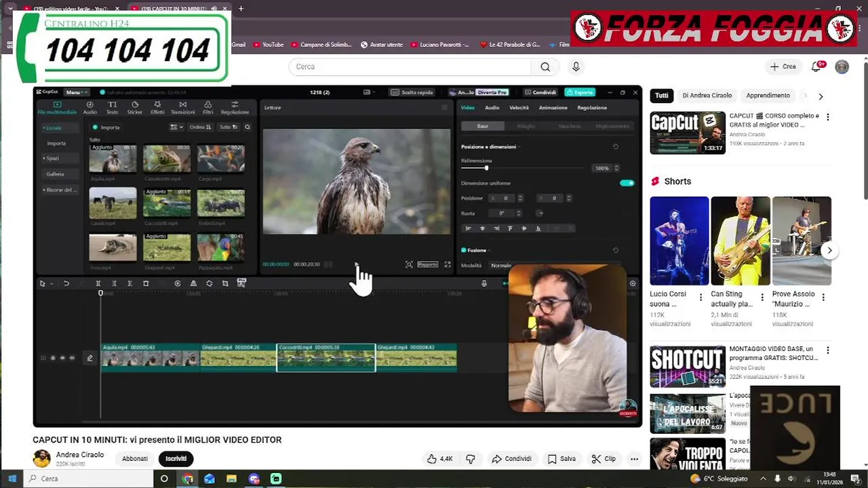Click the YouTube voice search microphone
868x488 pixels.
pos(576,66)
